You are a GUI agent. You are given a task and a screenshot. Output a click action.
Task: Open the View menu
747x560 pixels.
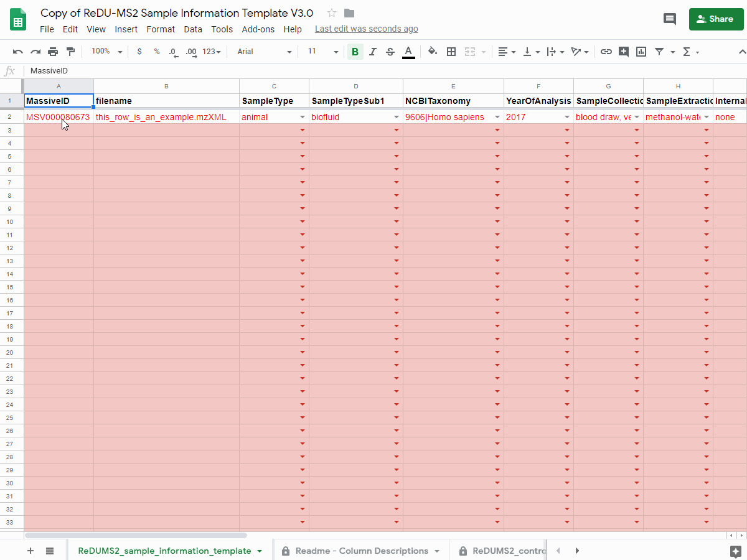(96, 29)
